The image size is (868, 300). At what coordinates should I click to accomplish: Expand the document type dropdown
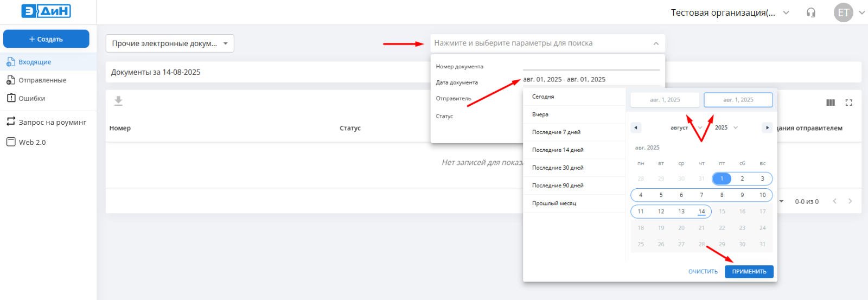(170, 43)
